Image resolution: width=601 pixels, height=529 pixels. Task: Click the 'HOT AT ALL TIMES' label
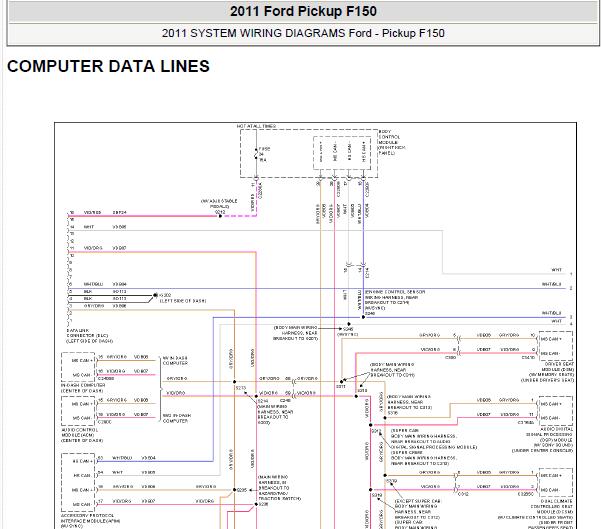coord(256,126)
